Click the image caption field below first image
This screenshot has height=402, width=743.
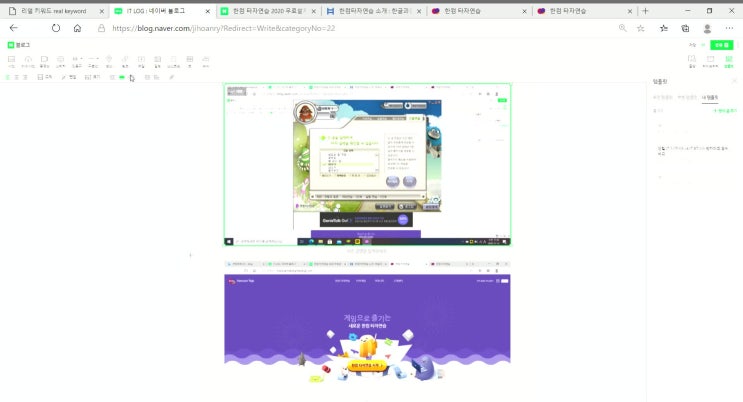click(x=367, y=251)
